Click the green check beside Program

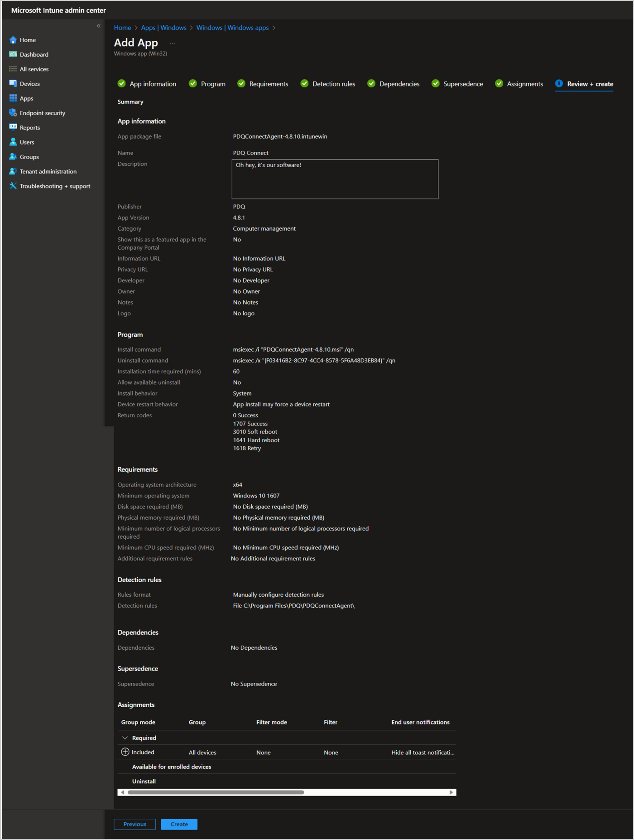193,83
